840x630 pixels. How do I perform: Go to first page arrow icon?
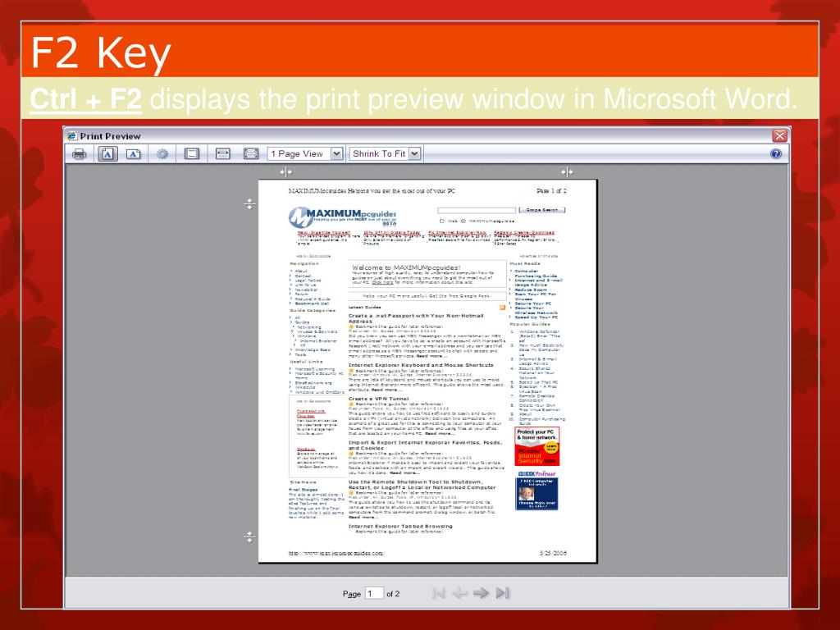pos(439,592)
